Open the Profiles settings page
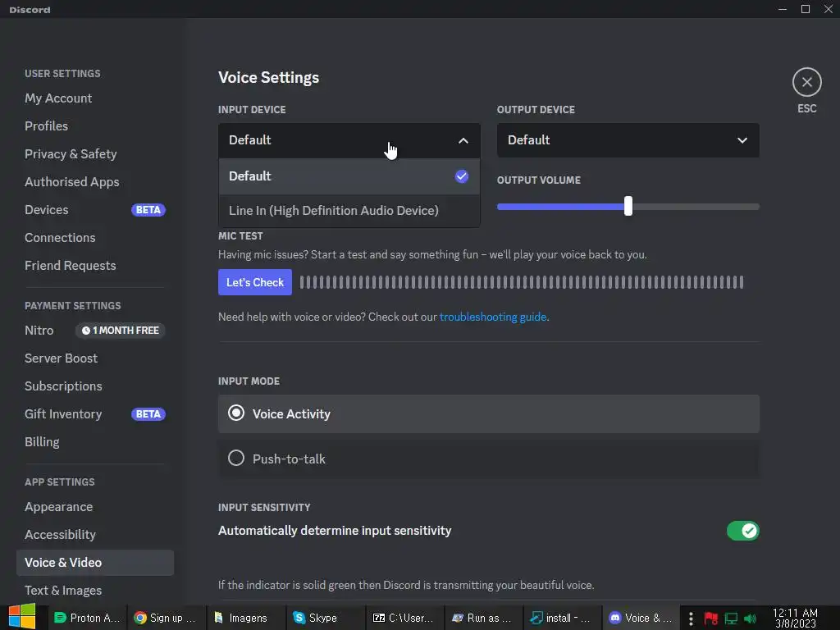Screen dimensions: 840x630 click(x=47, y=126)
